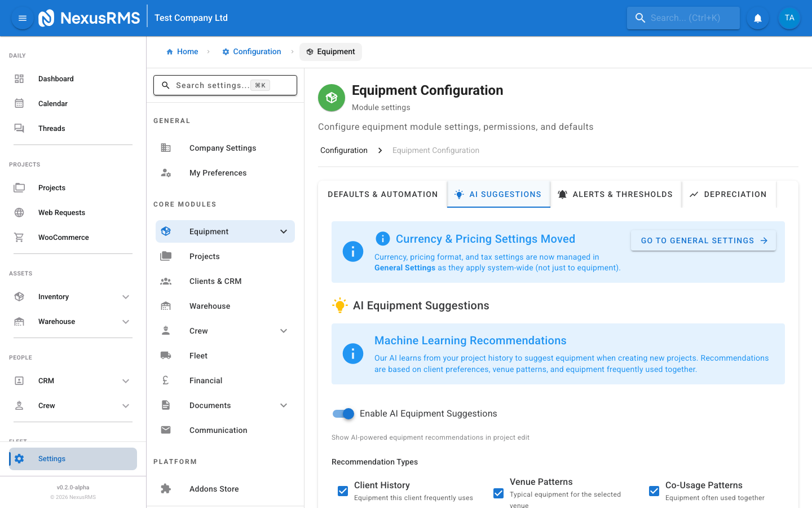The image size is (812, 508).
Task: Expand the Equipment module chevron
Action: [x=283, y=231]
